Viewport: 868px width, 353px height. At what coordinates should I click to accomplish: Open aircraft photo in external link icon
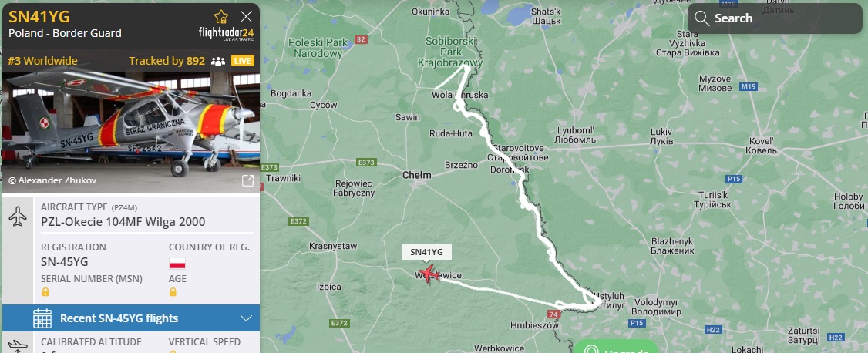pyautogui.click(x=247, y=180)
